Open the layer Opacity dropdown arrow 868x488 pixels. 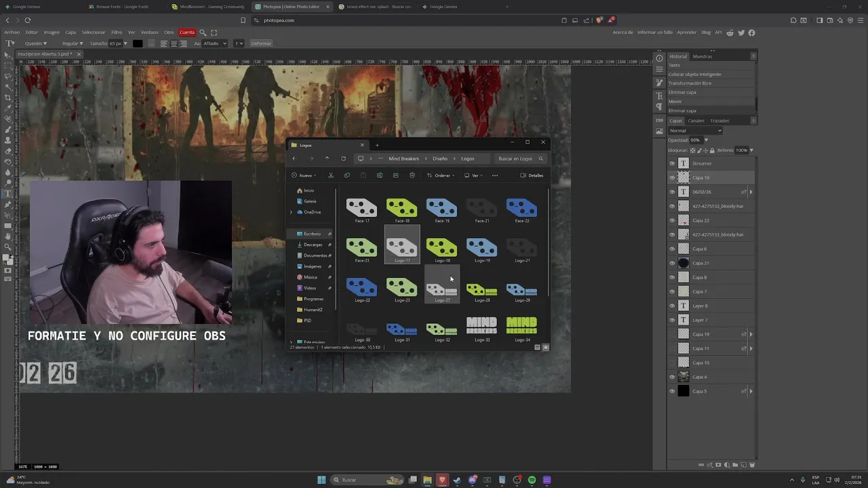click(706, 140)
